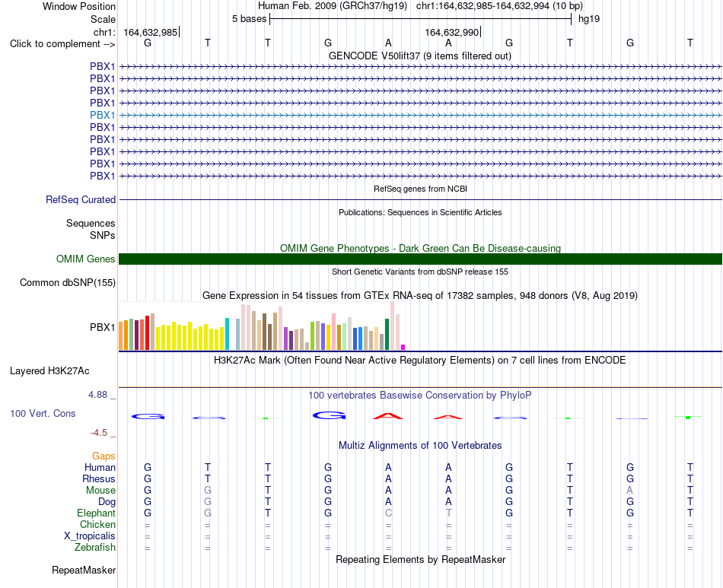The height and width of the screenshot is (588, 723).
Task: Select the light-blue highlighted PBX1 transcript label
Action: click(x=103, y=115)
